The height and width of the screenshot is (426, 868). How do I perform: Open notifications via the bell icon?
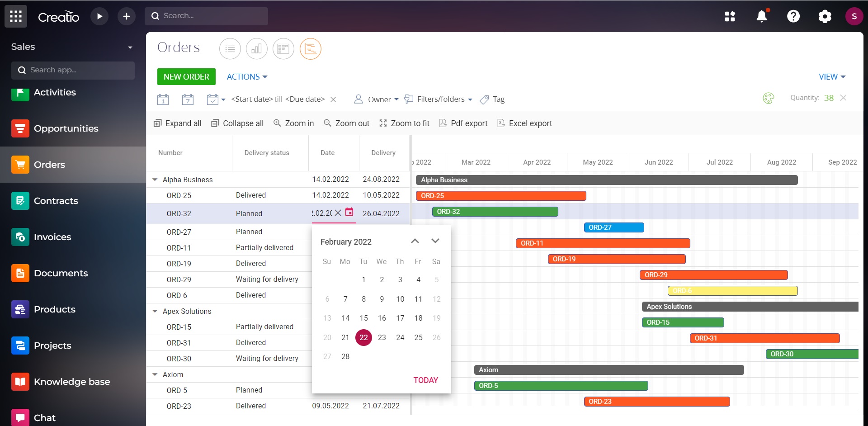tap(761, 16)
